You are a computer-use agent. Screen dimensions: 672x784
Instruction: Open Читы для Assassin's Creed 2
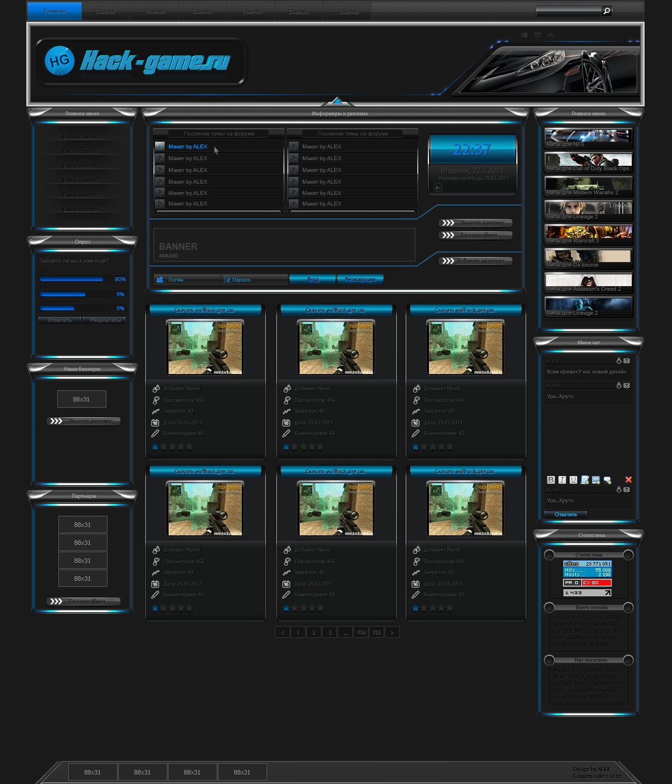tap(589, 282)
